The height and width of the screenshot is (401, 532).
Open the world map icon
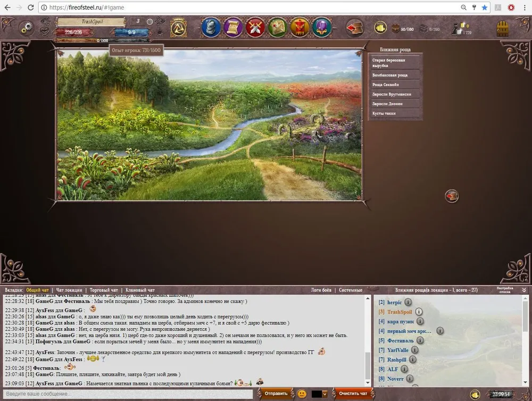tap(278, 27)
